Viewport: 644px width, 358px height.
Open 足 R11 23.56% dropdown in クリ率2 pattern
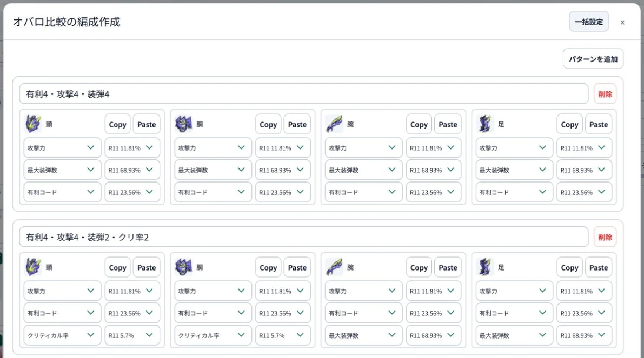584,313
